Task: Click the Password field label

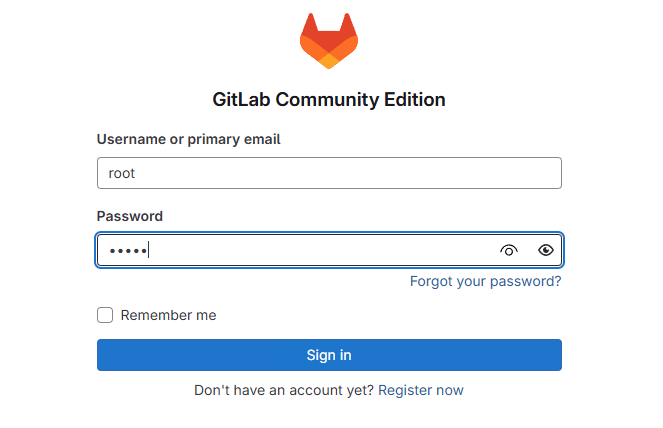Action: pyautogui.click(x=130, y=216)
